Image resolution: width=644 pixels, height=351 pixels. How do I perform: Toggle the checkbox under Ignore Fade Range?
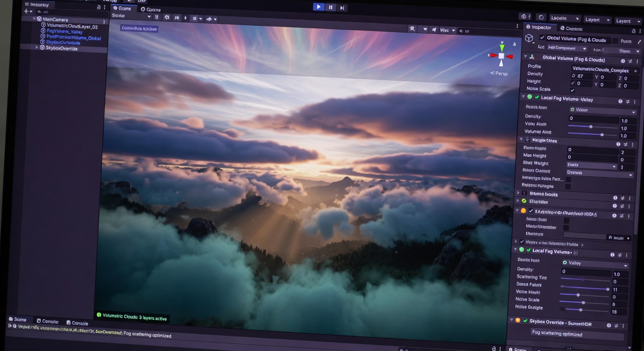point(568,186)
